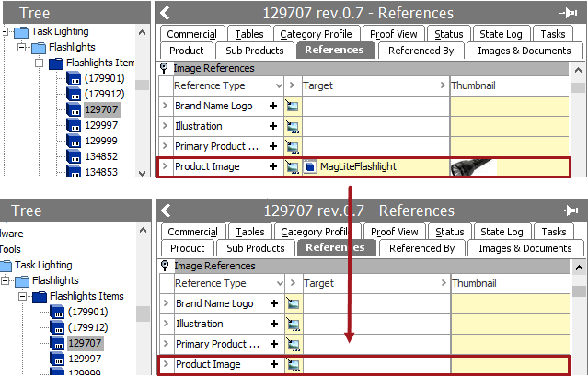Add a Brand Name Logo reference in upper window
Image resolution: width=588 pixels, height=376 pixels.
[273, 106]
